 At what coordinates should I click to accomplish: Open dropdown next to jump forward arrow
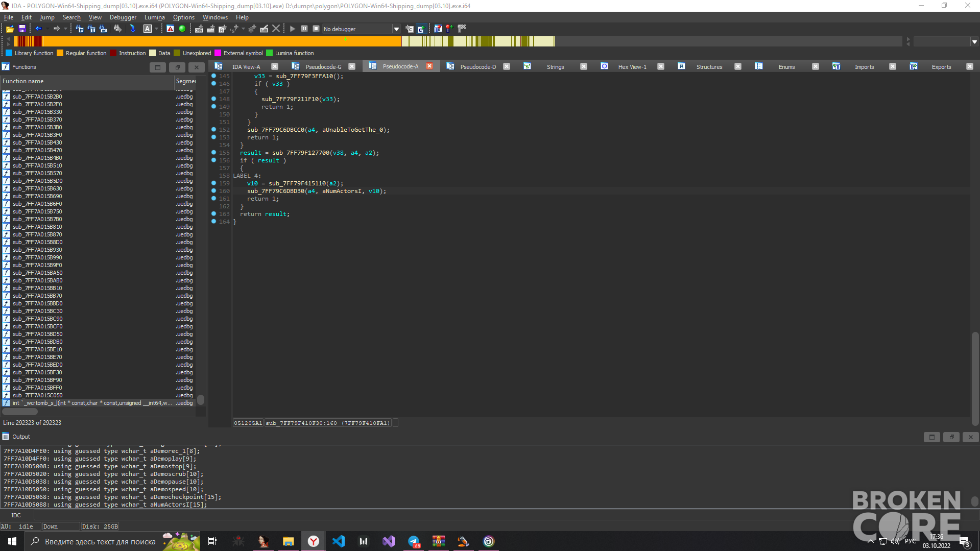pos(65,29)
